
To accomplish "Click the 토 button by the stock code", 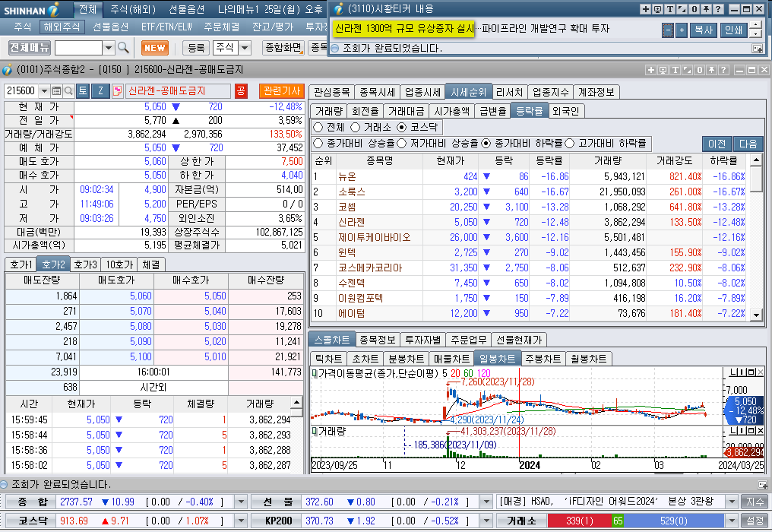I will [x=83, y=90].
